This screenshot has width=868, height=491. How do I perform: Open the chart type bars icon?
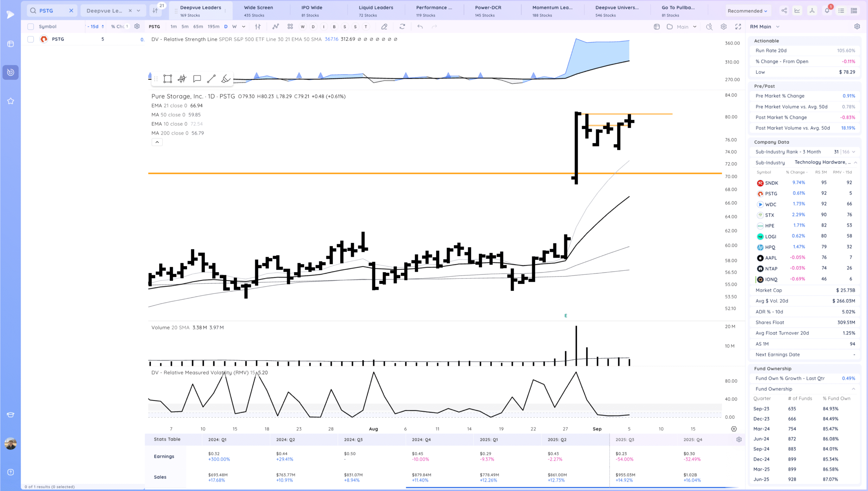[258, 26]
